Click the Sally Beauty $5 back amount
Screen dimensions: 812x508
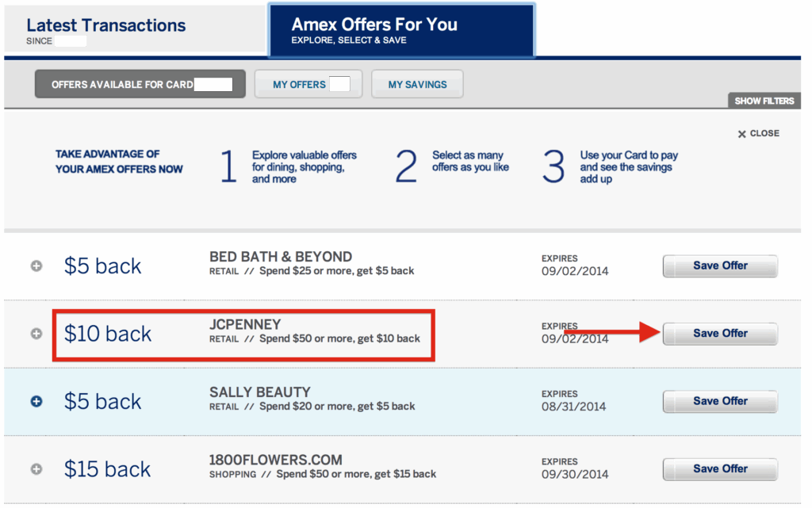tap(102, 402)
